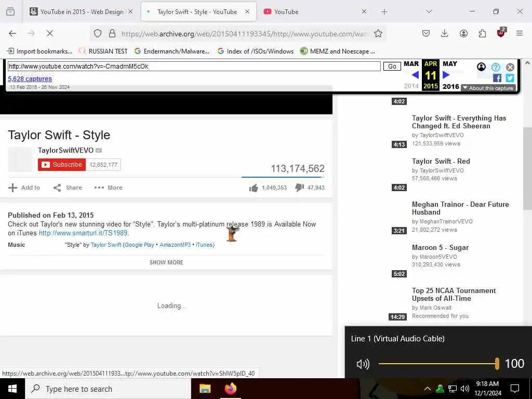Select the MAR month in Wayback toolbar
This screenshot has width=532, height=399.
click(411, 64)
